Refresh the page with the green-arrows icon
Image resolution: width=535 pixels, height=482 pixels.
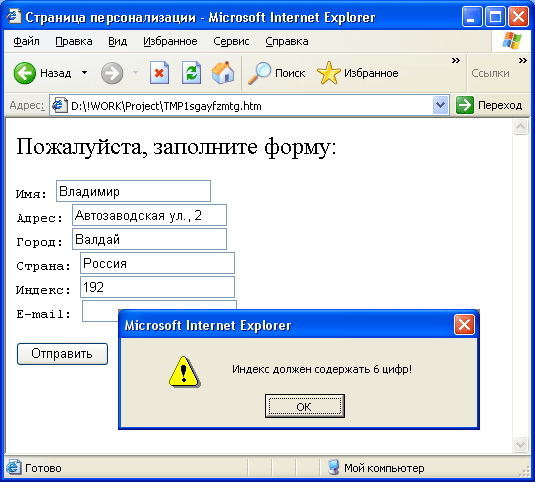[191, 73]
